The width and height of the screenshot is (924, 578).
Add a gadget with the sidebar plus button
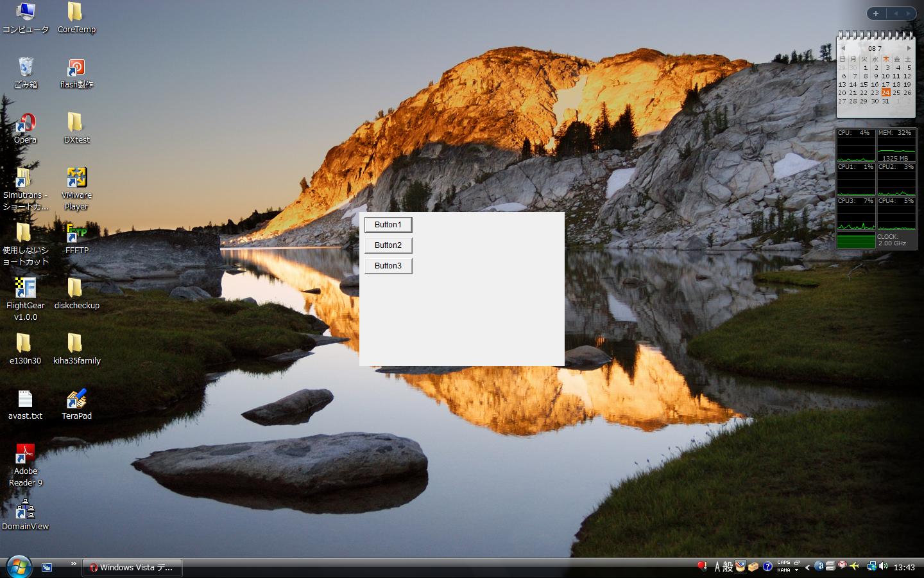tap(876, 13)
